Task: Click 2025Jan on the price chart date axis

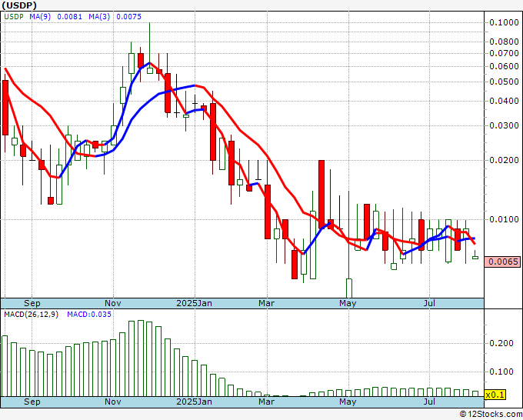Action: [x=194, y=303]
